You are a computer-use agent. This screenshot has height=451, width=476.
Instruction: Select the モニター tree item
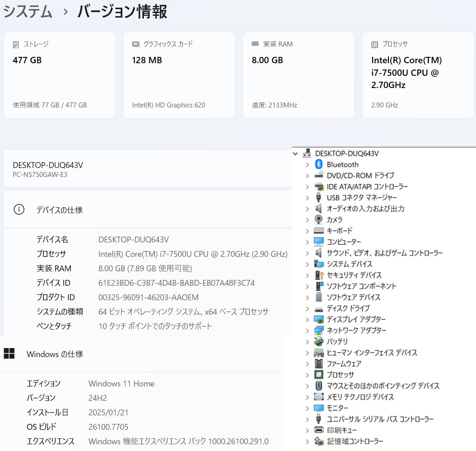coord(337,408)
